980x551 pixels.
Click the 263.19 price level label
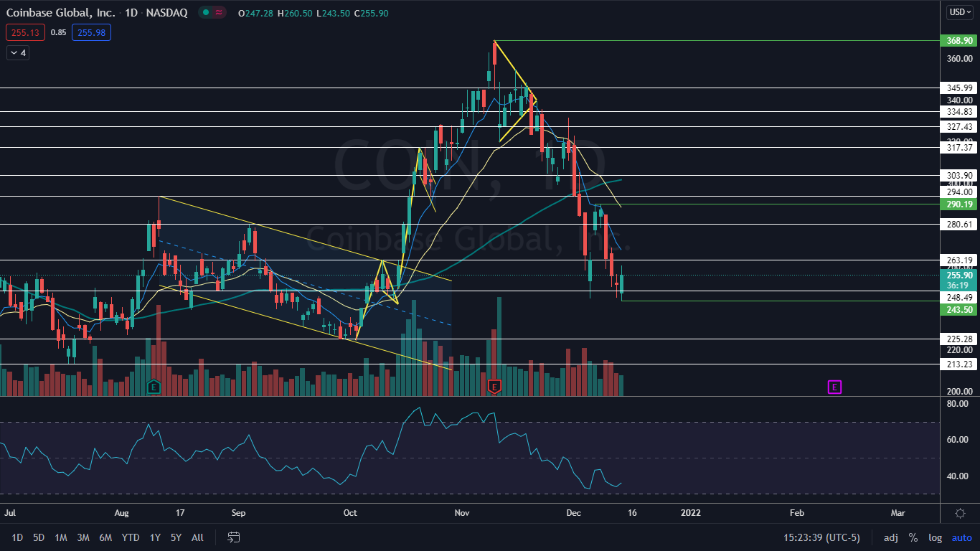pyautogui.click(x=959, y=260)
